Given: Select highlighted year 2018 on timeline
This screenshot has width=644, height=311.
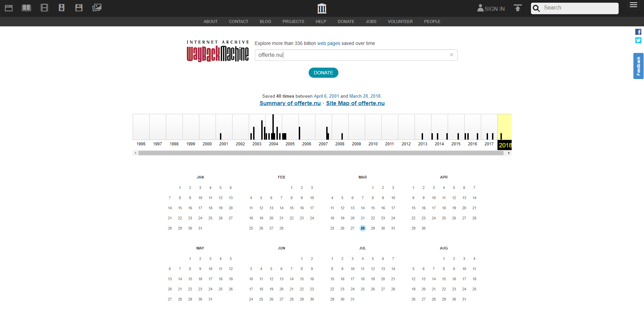Looking at the screenshot, I should point(505,145).
